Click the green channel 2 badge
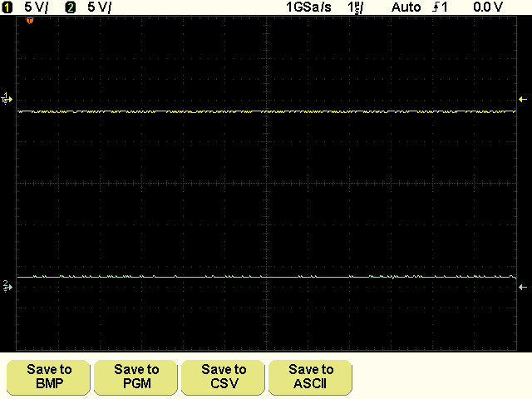The height and width of the screenshot is (399, 532). pos(70,7)
